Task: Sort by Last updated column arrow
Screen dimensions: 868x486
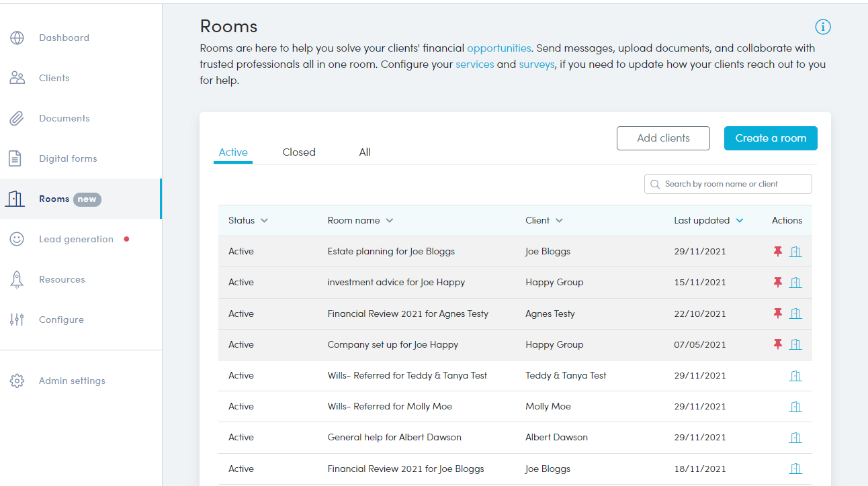Action: pos(740,220)
